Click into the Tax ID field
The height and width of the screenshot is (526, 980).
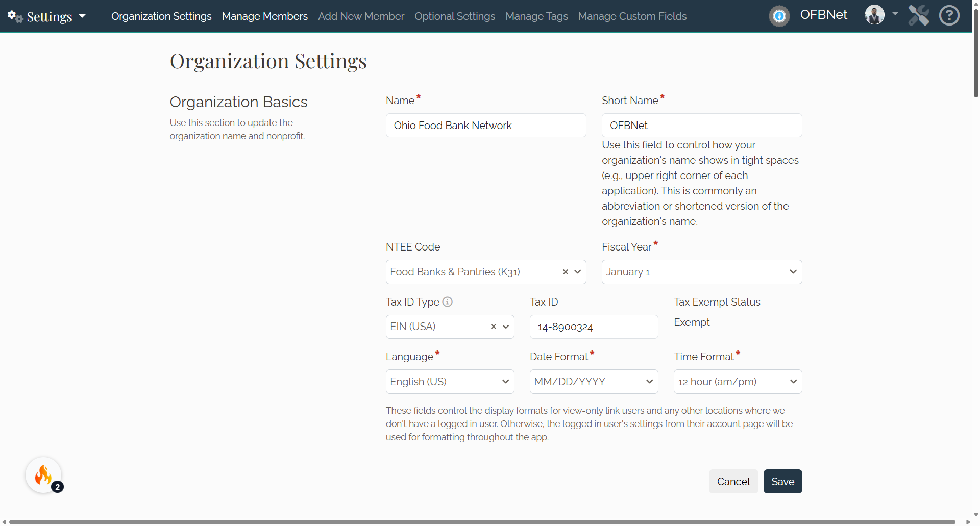tap(594, 327)
